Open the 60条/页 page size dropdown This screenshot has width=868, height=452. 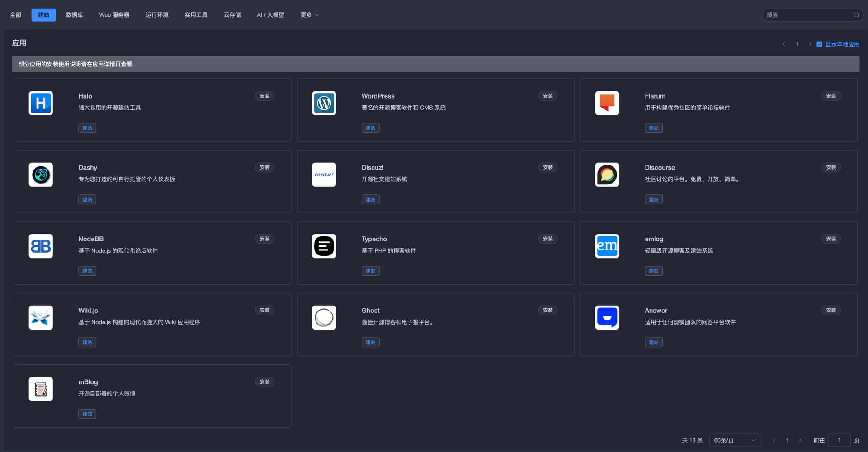735,440
